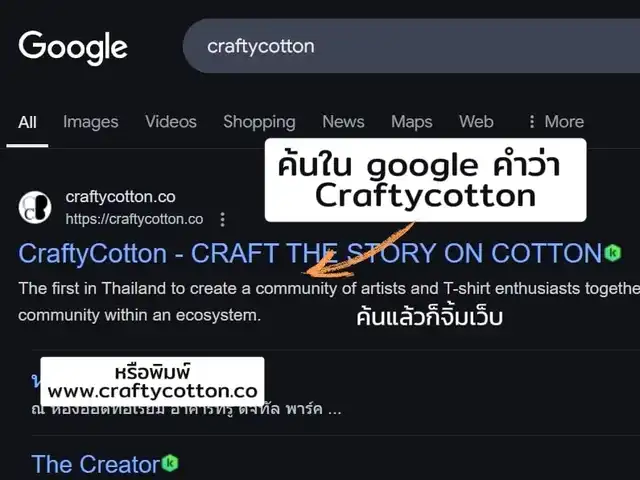The width and height of the screenshot is (640, 480).
Task: Click the search box containing craftycotton
Action: point(411,46)
